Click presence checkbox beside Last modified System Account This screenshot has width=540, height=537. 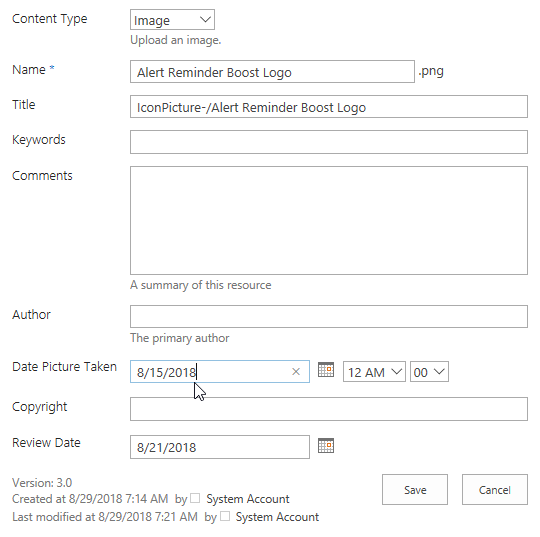click(x=225, y=516)
